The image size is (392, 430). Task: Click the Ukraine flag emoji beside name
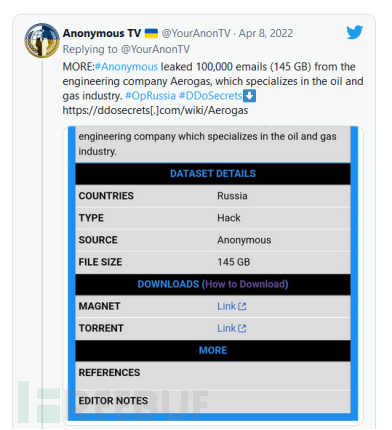151,33
